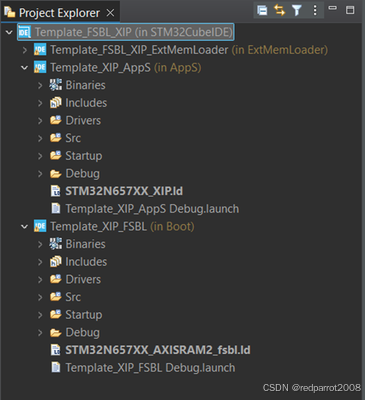Click Binaries icon in Template_XIP_AppS
Image resolution: width=365 pixels, height=400 pixels.
click(56, 85)
